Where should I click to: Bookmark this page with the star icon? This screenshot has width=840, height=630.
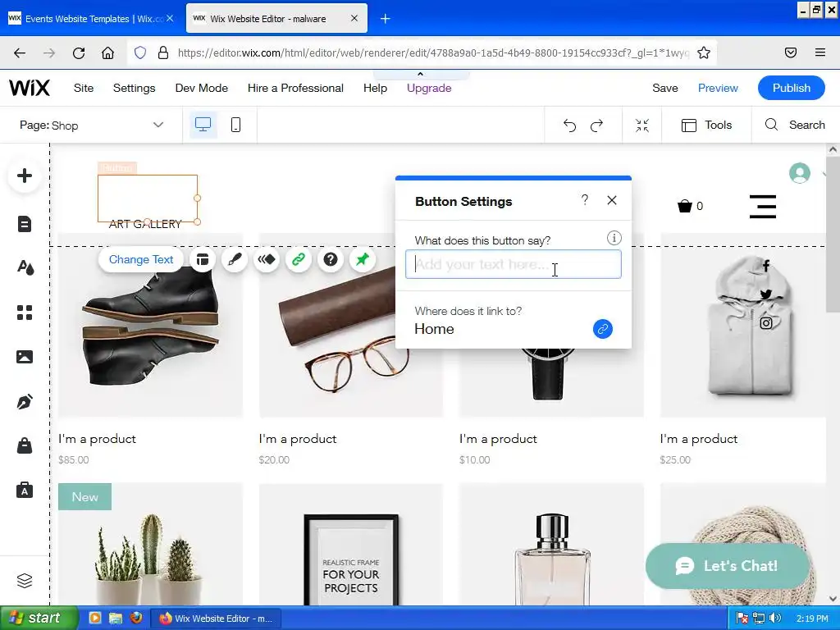(703, 52)
